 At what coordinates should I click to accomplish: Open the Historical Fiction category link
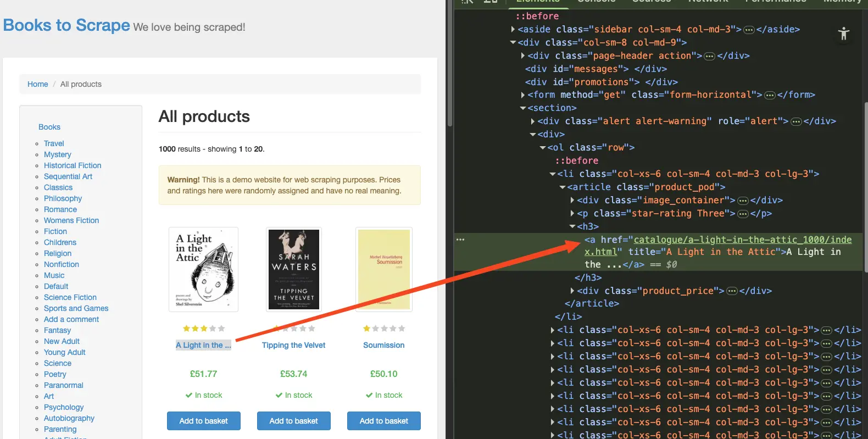point(73,165)
